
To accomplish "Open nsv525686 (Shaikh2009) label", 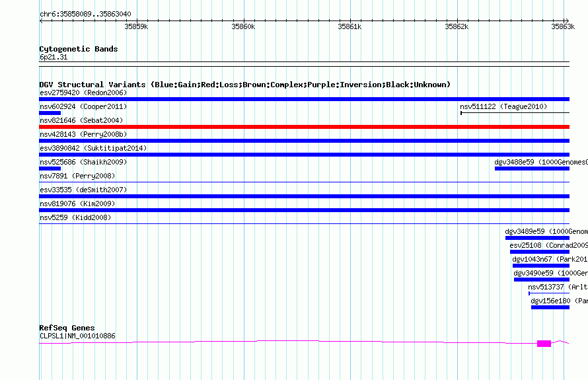I will tap(83, 162).
